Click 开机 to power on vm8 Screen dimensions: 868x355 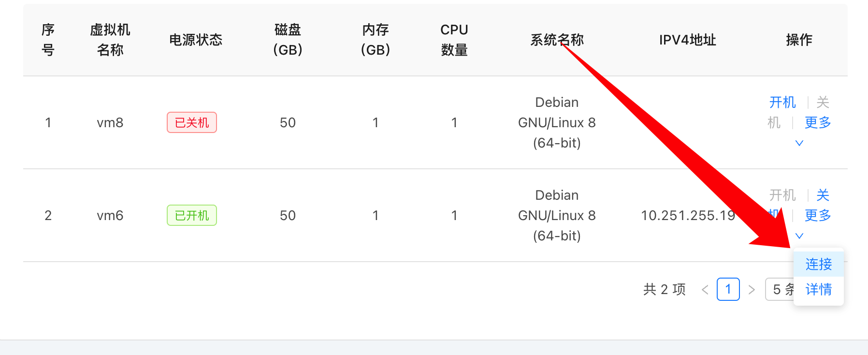[x=782, y=103]
